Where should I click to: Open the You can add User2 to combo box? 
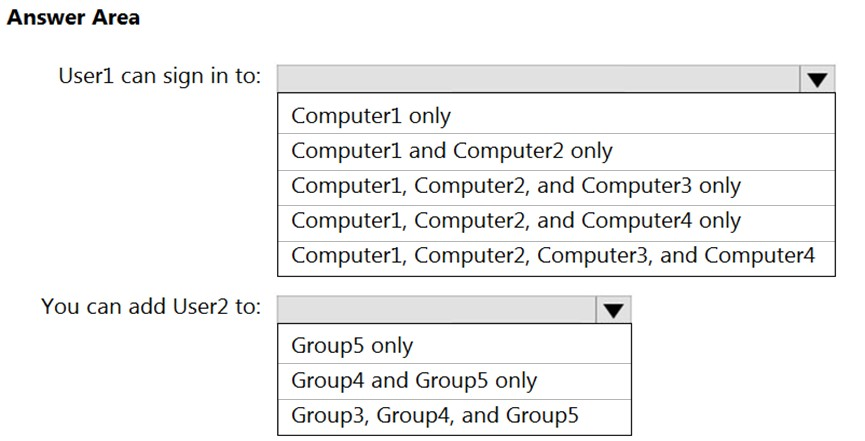tap(454, 310)
